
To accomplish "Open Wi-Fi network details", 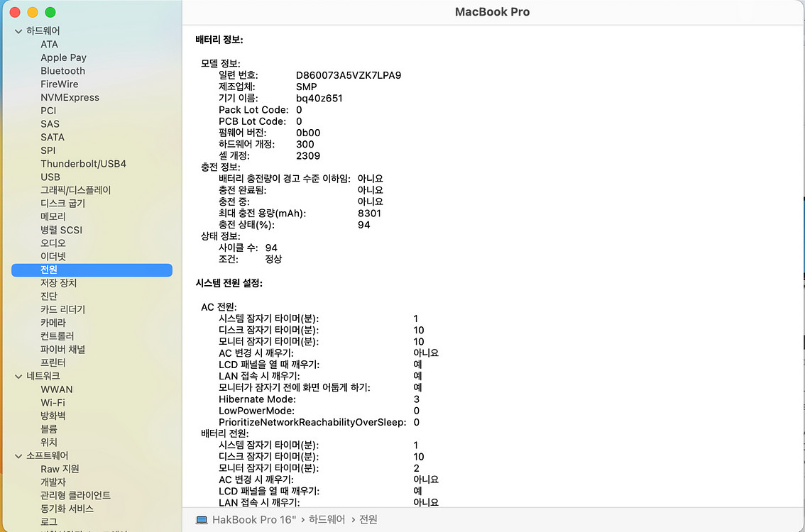I will [x=53, y=403].
